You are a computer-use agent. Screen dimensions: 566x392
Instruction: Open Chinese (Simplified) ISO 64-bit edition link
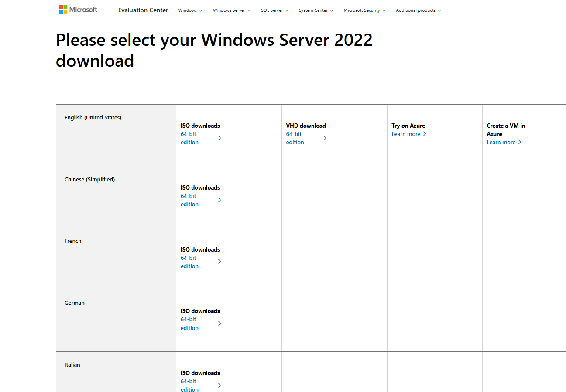(190, 200)
